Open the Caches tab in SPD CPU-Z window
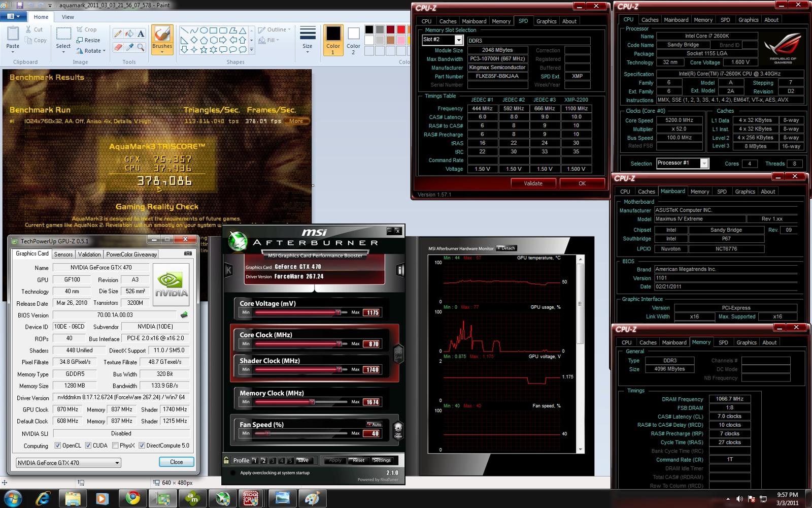 [x=448, y=21]
